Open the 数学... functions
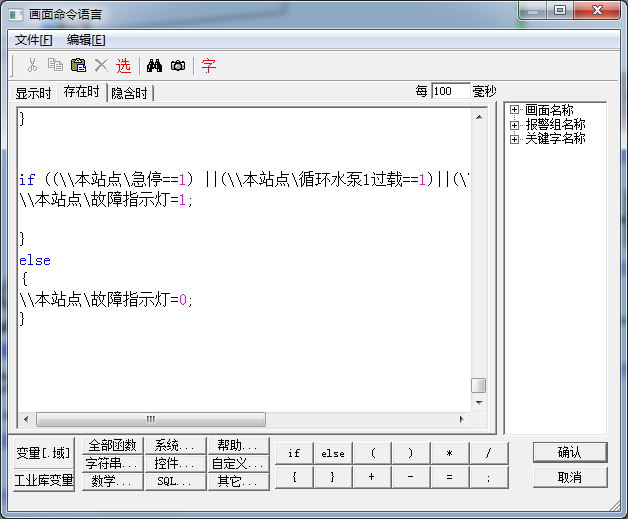The height and width of the screenshot is (519, 628). coord(113,481)
